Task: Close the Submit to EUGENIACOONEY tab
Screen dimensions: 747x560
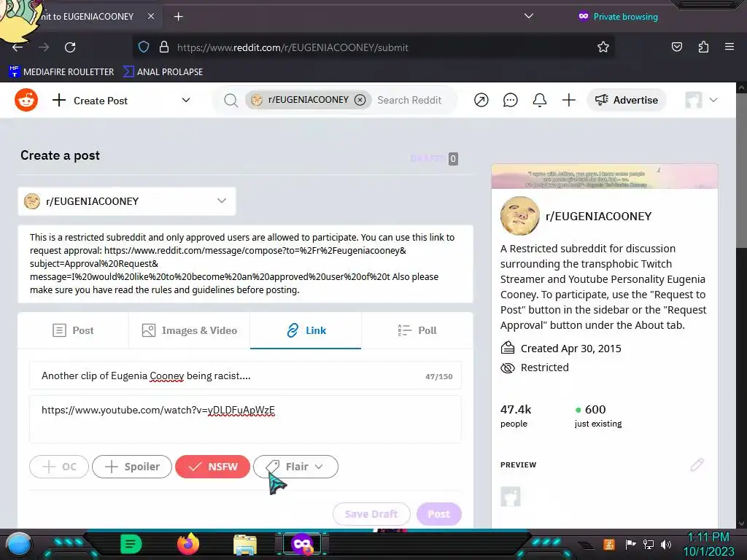Action: 150,16
